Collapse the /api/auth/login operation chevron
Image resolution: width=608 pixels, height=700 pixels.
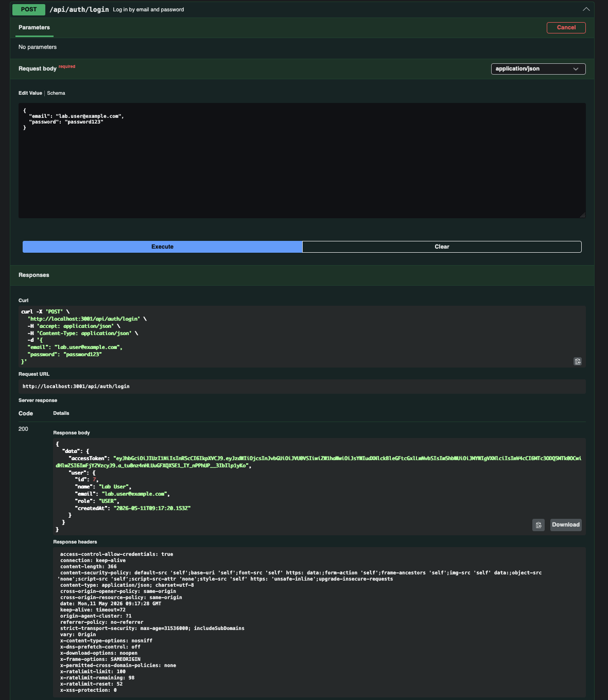pyautogui.click(x=586, y=9)
